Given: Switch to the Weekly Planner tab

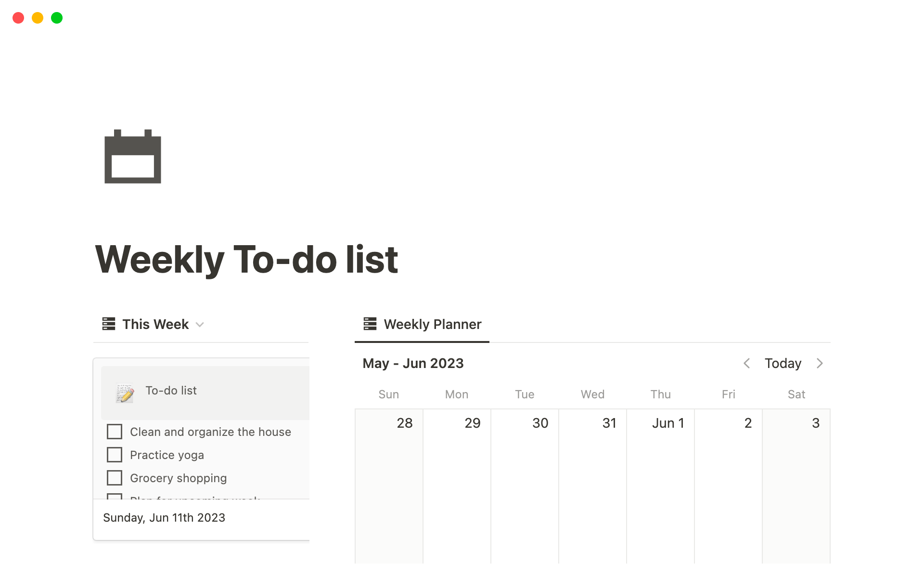Looking at the screenshot, I should pyautogui.click(x=432, y=324).
